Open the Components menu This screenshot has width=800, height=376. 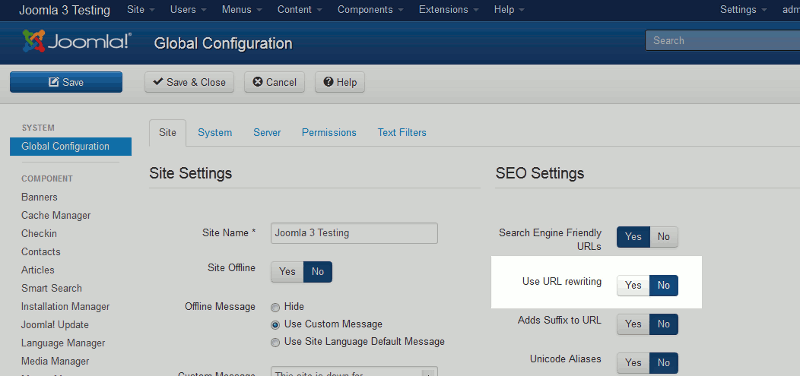(370, 10)
